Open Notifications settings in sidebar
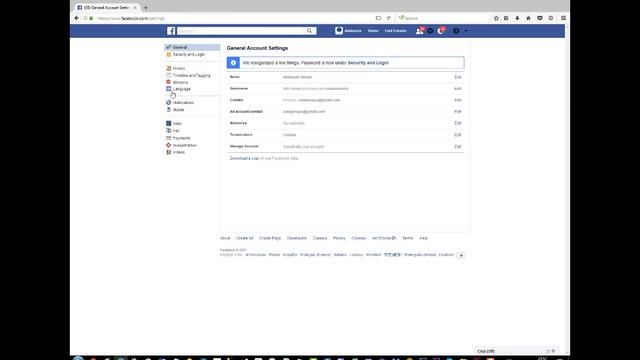This screenshot has width=640, height=360. tap(183, 103)
